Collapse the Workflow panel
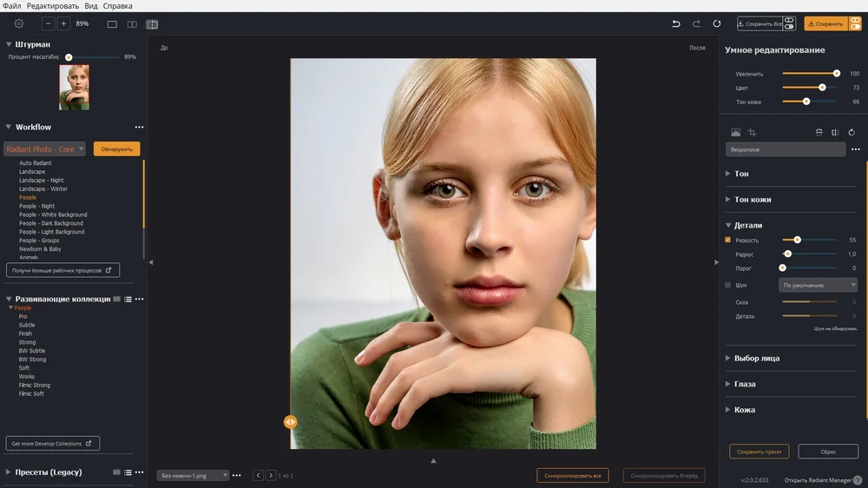The height and width of the screenshot is (488, 868). [x=9, y=128]
